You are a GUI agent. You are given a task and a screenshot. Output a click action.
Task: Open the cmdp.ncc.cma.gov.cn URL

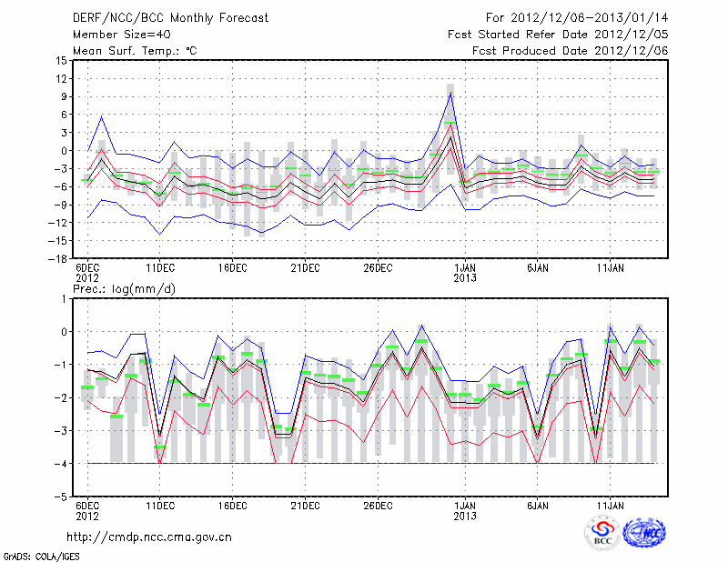pyautogui.click(x=149, y=537)
